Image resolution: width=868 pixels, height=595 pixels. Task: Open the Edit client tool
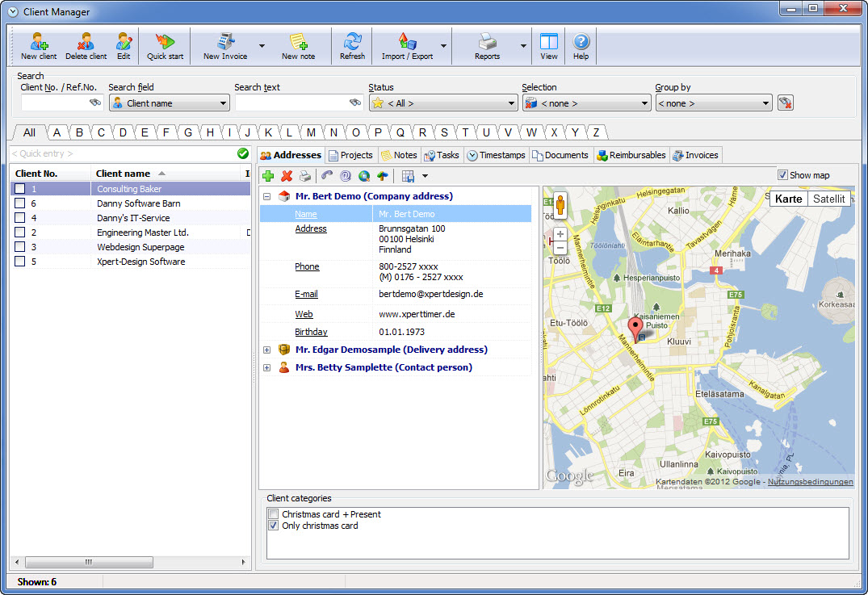tap(124, 46)
